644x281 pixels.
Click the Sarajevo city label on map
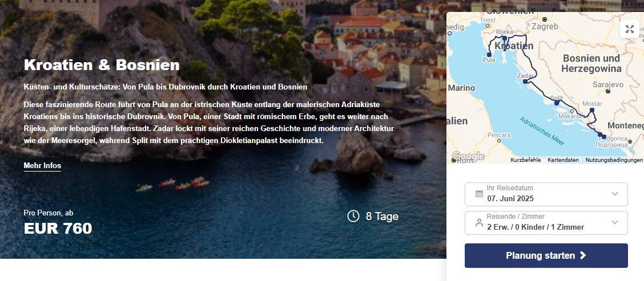point(608,84)
